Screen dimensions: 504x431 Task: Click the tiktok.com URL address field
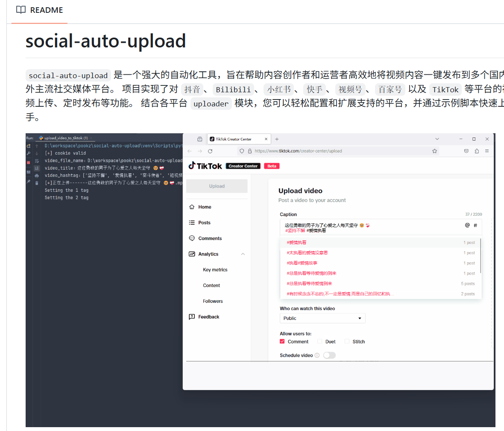tap(338, 151)
